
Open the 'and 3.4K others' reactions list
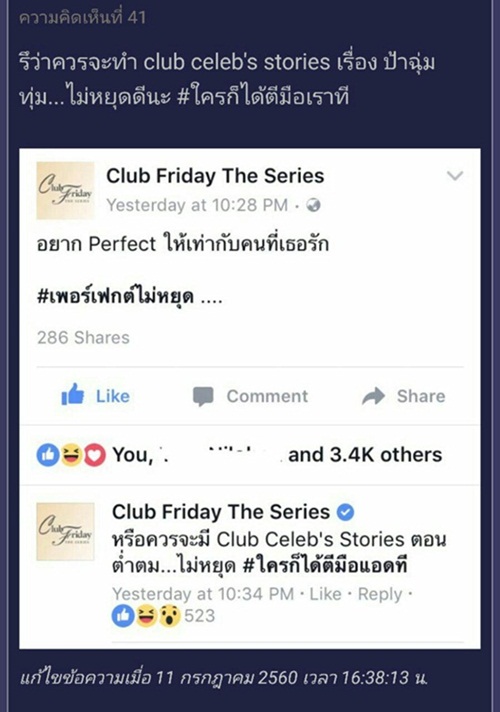click(x=365, y=455)
